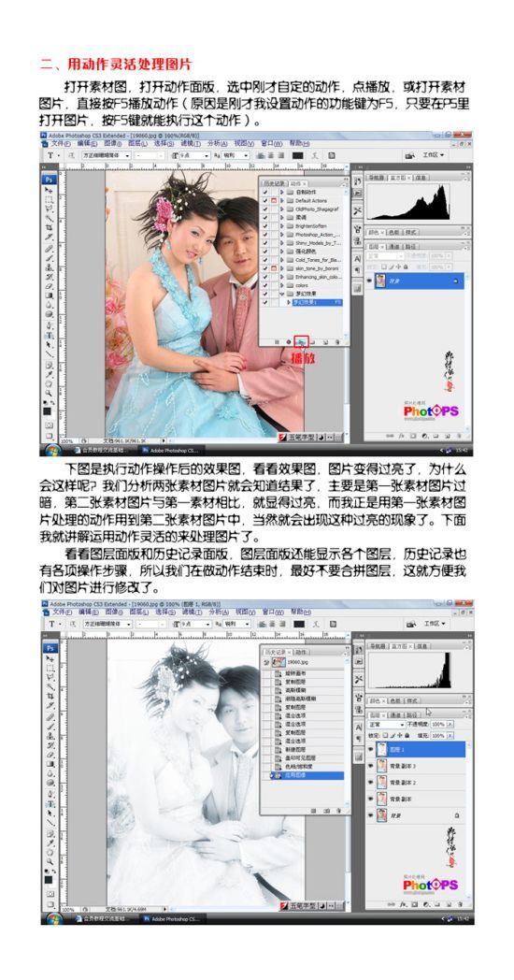This screenshot has height=980, width=514.
Task: Toggle the eye icon of the 背景 副本 layer
Action: point(370,799)
